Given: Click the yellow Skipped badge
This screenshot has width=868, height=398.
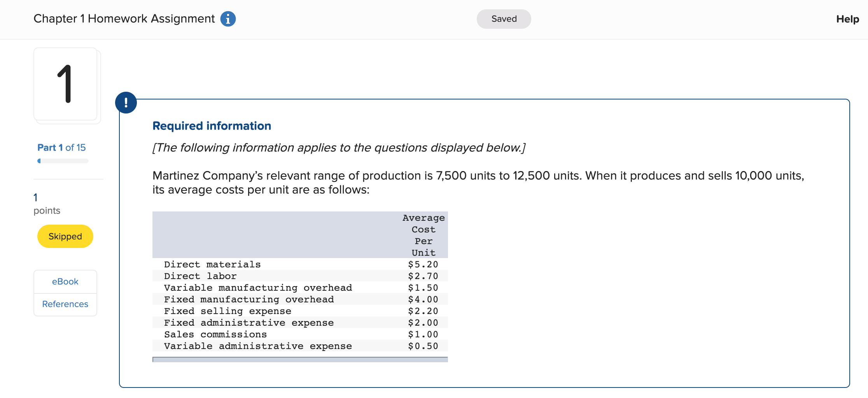Looking at the screenshot, I should point(65,236).
